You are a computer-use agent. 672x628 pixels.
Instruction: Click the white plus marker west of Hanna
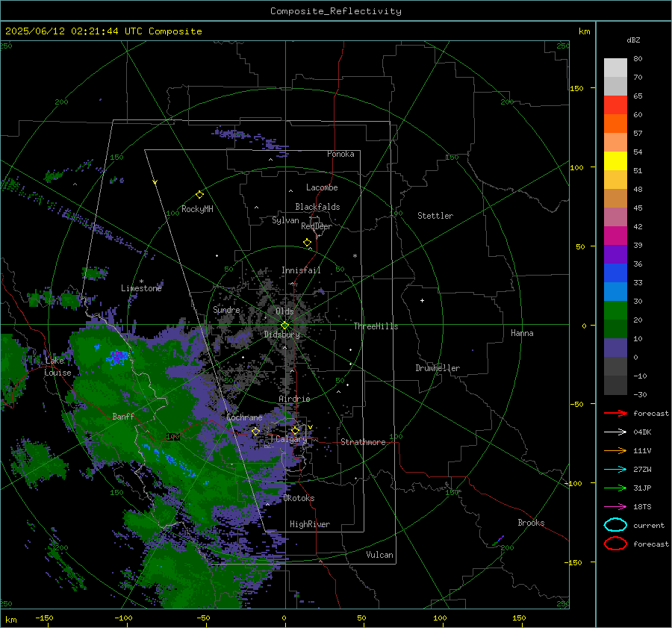422,300
